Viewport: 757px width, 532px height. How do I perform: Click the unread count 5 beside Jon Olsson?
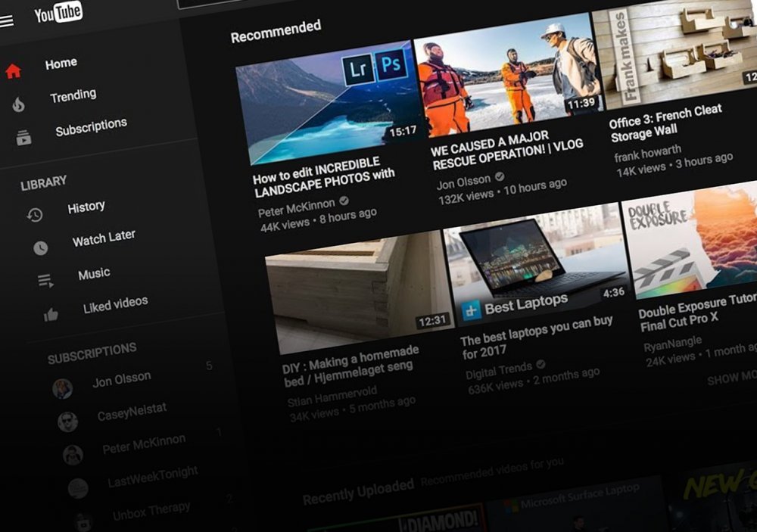pos(209,366)
